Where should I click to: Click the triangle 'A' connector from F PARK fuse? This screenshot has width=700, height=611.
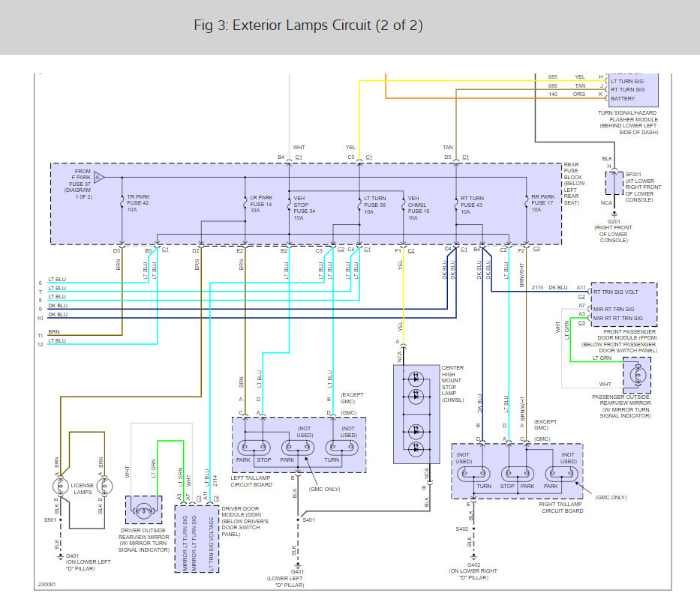tap(99, 178)
